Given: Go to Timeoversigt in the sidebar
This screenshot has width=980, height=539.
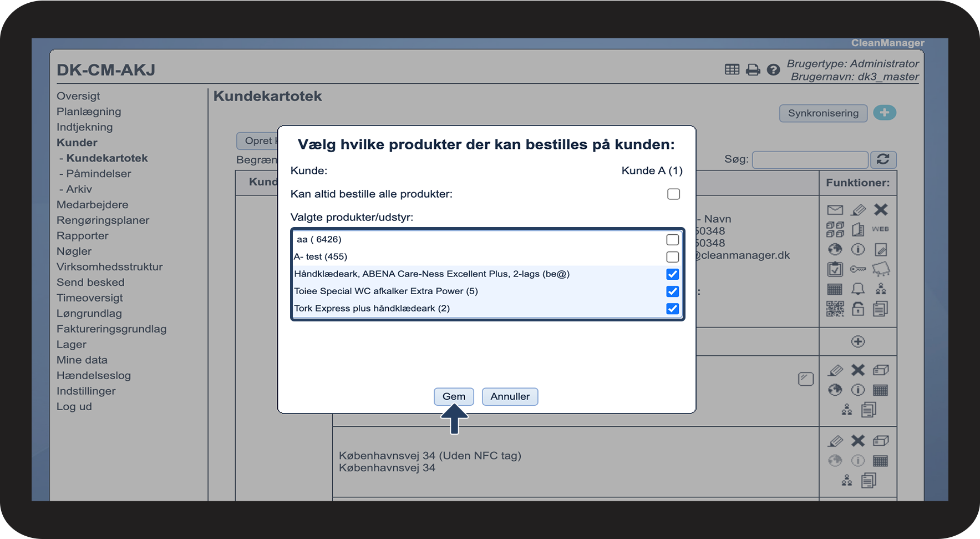Looking at the screenshot, I should click(90, 298).
